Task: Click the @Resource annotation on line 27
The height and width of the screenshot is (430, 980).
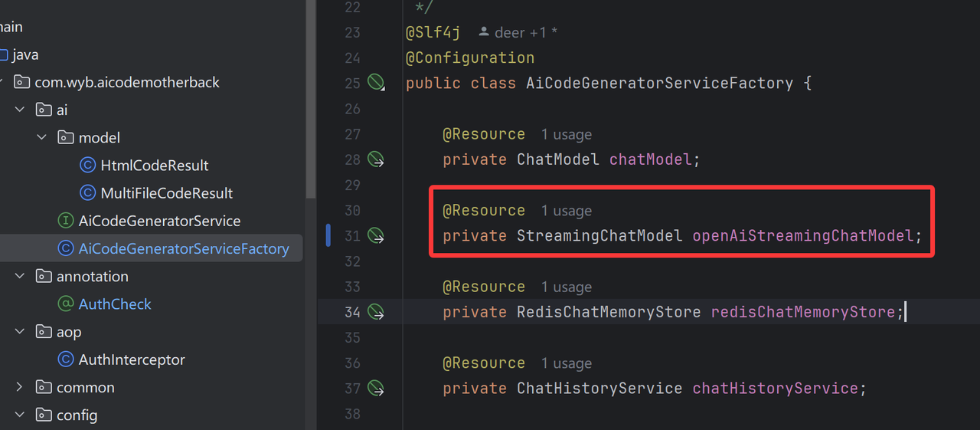Action: tap(484, 134)
